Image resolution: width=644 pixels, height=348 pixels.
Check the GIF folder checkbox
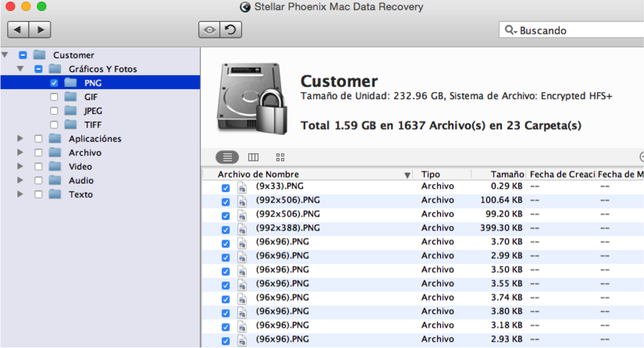coord(54,97)
